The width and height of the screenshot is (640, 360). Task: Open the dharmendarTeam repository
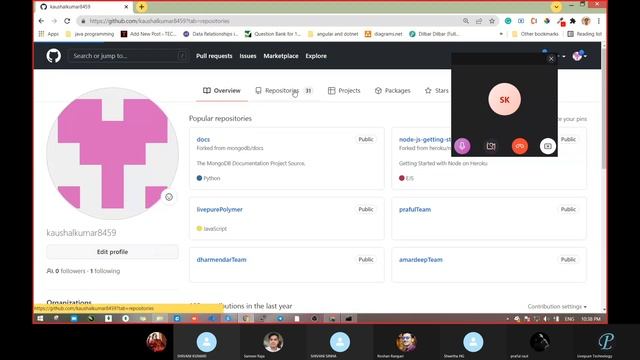click(221, 260)
